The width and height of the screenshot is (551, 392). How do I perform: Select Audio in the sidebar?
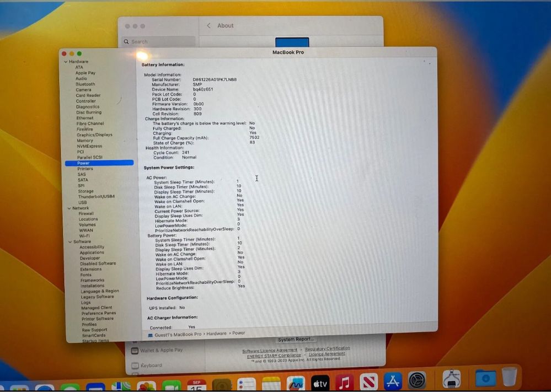pos(81,78)
